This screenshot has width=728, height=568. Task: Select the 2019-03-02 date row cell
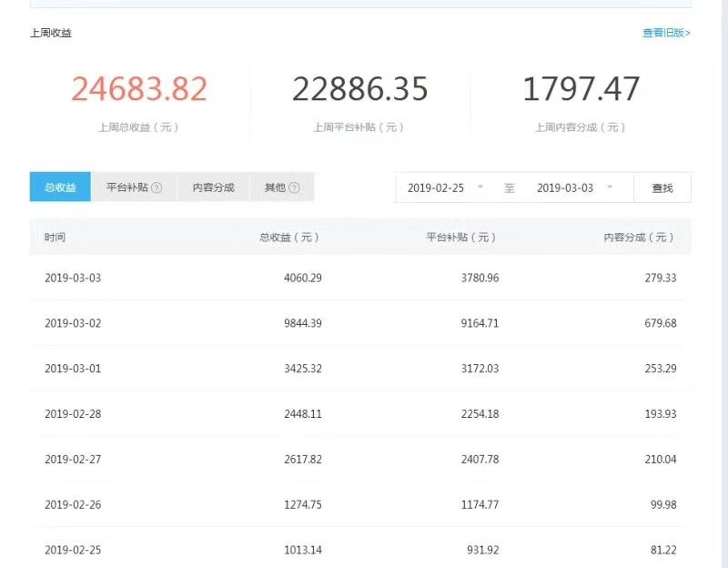coord(73,323)
